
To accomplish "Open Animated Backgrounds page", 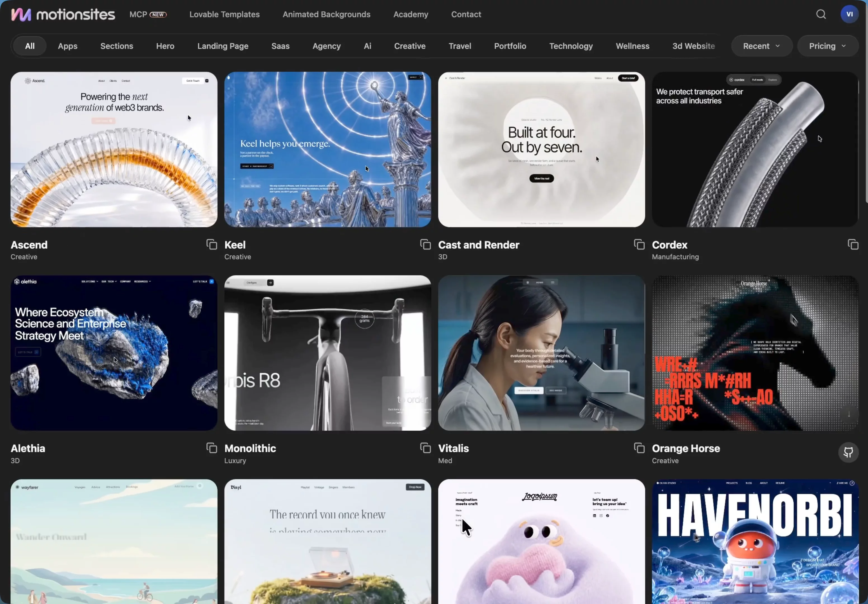I will tap(326, 14).
